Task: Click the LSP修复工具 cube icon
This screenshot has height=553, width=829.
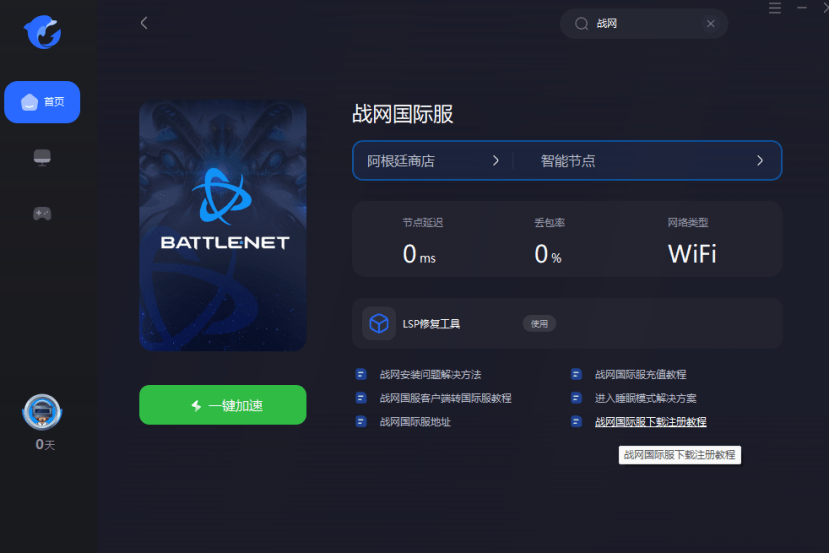Action: tap(379, 323)
